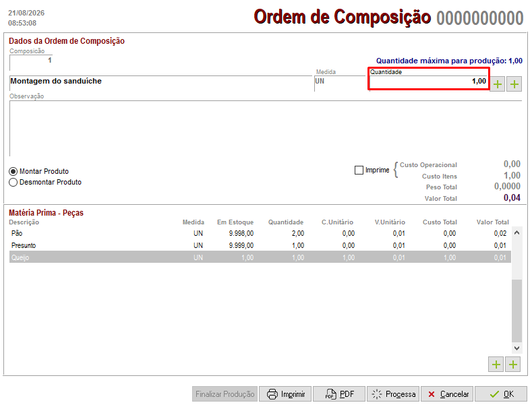Export the order with the PDF button

pos(339,394)
